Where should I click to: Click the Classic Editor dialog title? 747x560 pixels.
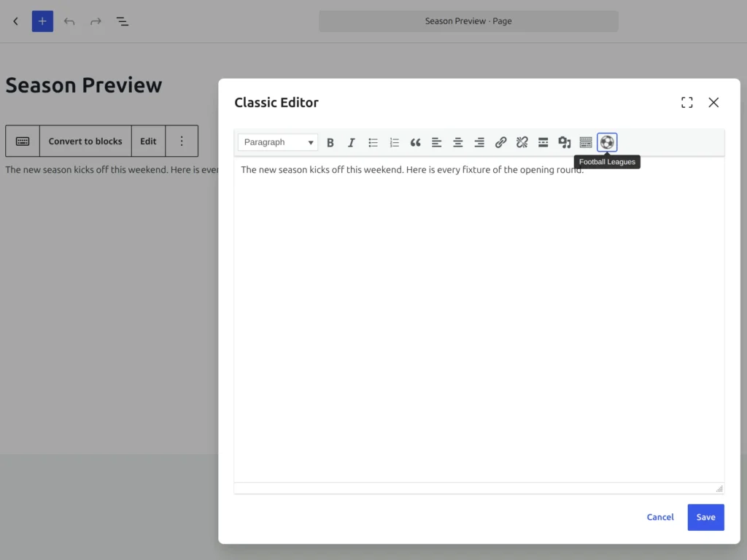tap(276, 102)
